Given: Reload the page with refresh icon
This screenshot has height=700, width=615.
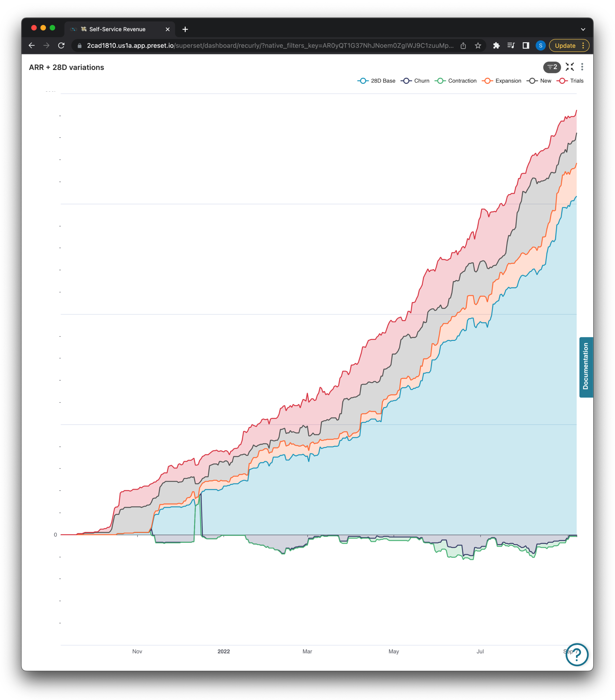Looking at the screenshot, I should pyautogui.click(x=61, y=46).
